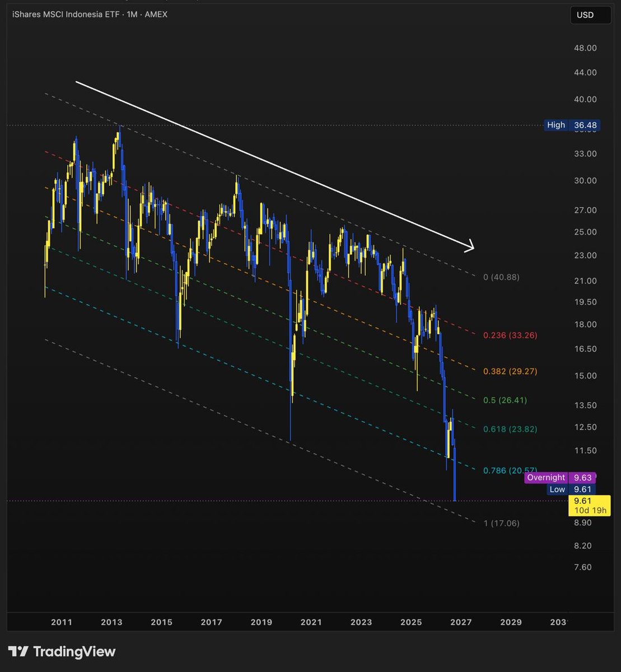Click the iShares MSCI Indonesia ETF title

[x=65, y=14]
